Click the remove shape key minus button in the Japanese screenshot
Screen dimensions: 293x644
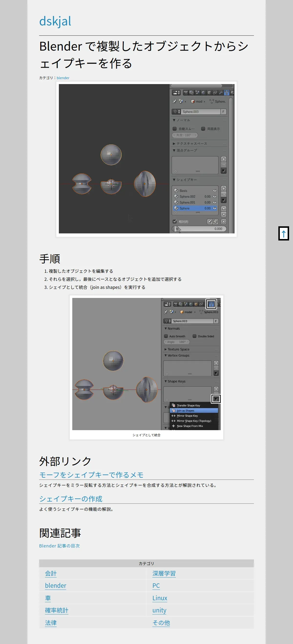point(224,194)
